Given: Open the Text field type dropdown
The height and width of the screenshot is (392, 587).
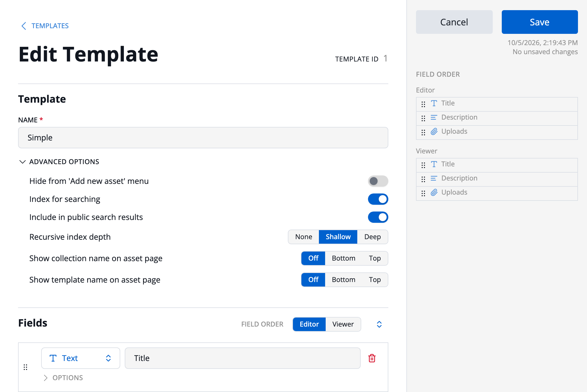Looking at the screenshot, I should (81, 358).
